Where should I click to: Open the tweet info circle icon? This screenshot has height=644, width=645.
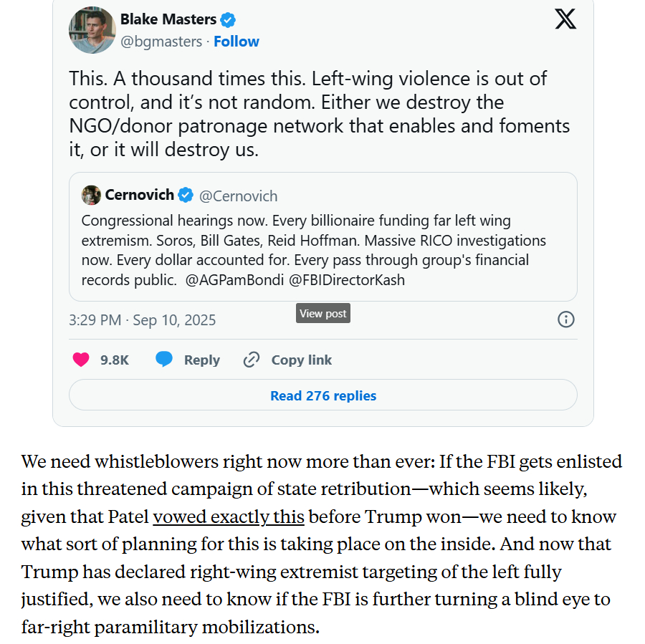click(565, 319)
